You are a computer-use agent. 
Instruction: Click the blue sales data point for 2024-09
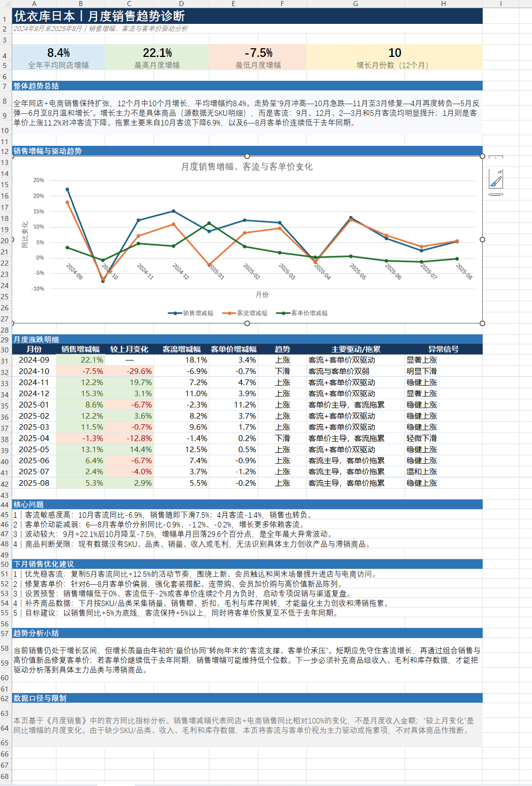tap(67, 190)
